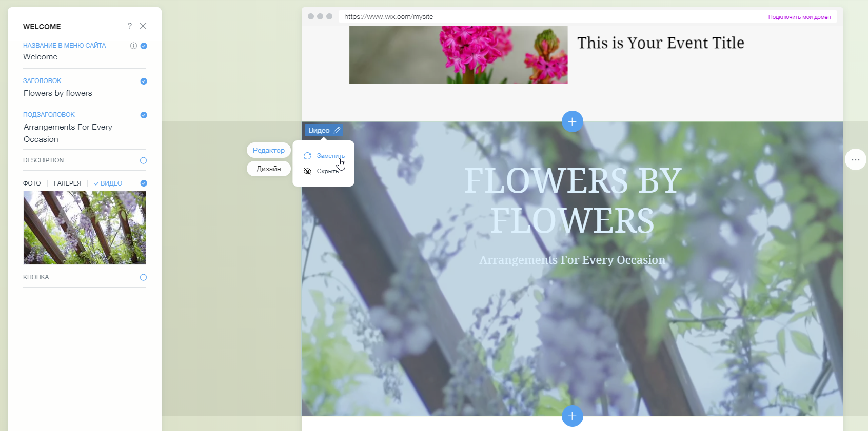Screen dimensions: 868x431
Task: Toggle the ПОДЗАГОЛОВОК checkbox
Action: (x=144, y=115)
